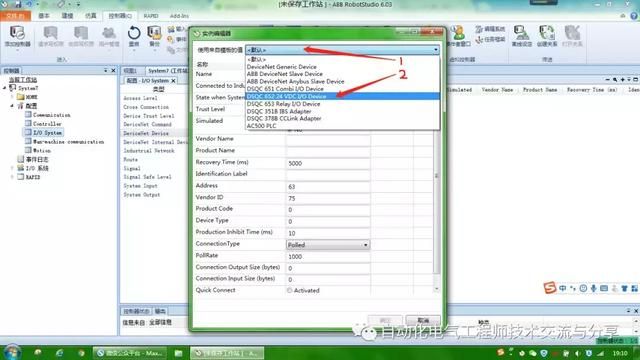Expand the ConnectionType Polled dropdown
This screenshot has width=640, height=360.
coord(365,245)
